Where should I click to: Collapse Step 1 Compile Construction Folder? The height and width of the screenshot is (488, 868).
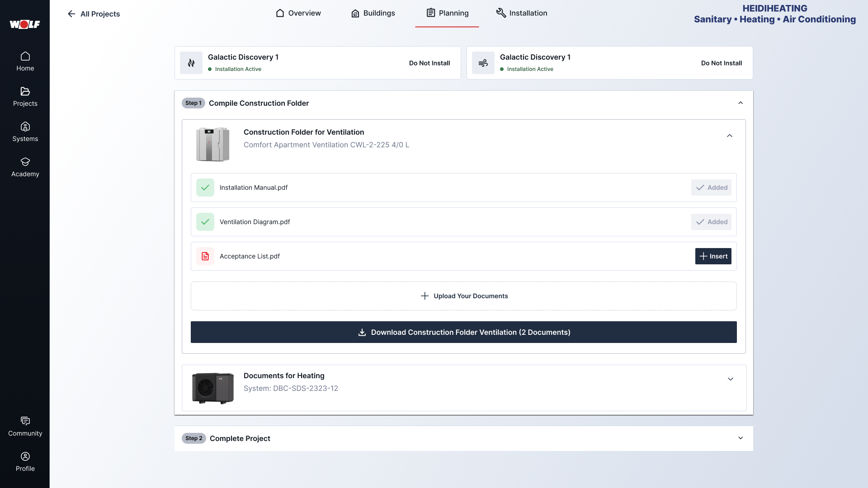pyautogui.click(x=741, y=103)
